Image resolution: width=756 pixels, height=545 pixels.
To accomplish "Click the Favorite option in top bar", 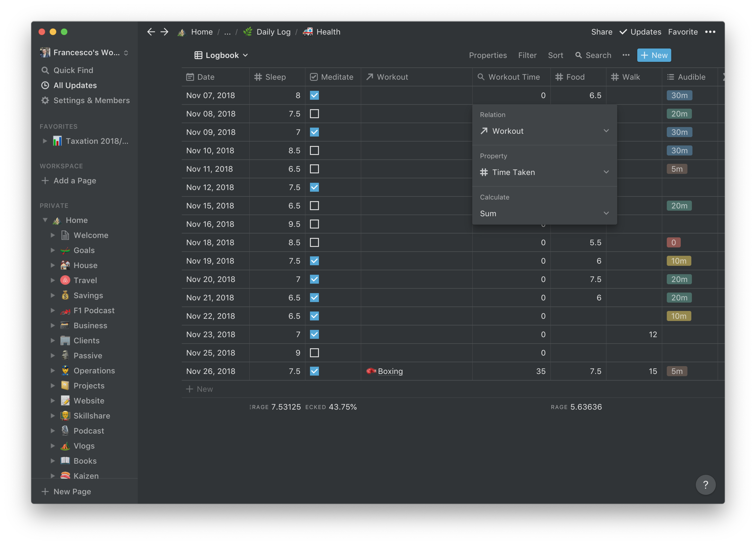I will tap(683, 32).
